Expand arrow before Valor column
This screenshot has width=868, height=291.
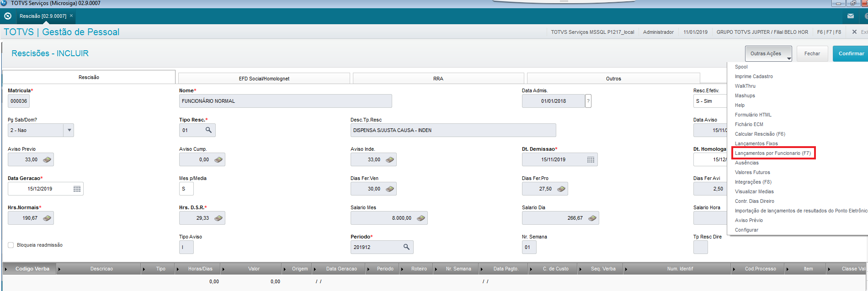(x=223, y=269)
